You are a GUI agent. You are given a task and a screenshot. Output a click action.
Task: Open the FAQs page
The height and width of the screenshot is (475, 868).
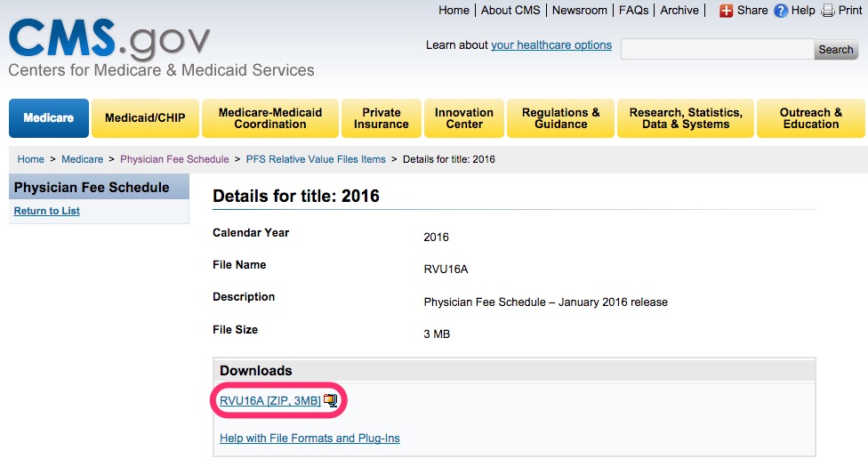(x=634, y=11)
